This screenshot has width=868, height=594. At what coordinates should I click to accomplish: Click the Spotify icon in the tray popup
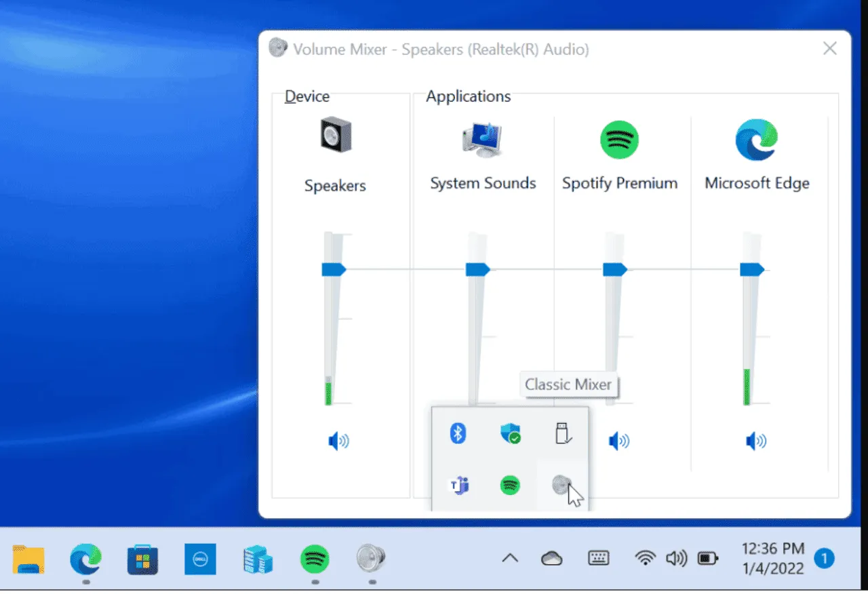pos(511,486)
